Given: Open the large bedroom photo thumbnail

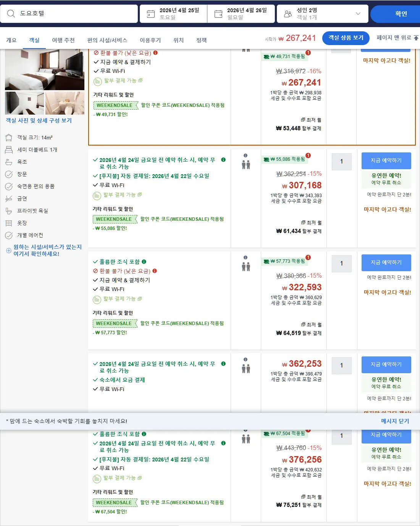Looking at the screenshot, I should tap(45, 70).
